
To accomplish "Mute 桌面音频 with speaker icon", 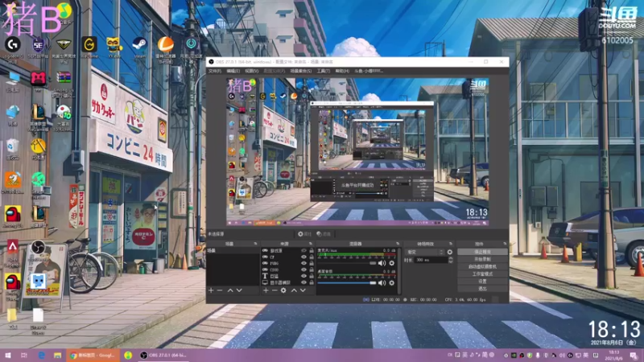I will [382, 283].
